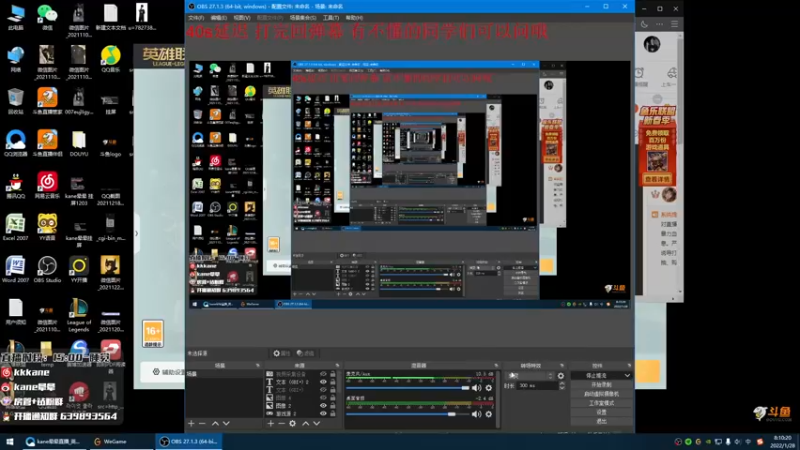
Task: Toggle visibility of third source 文本 (GDI+)
Action: 323,390
